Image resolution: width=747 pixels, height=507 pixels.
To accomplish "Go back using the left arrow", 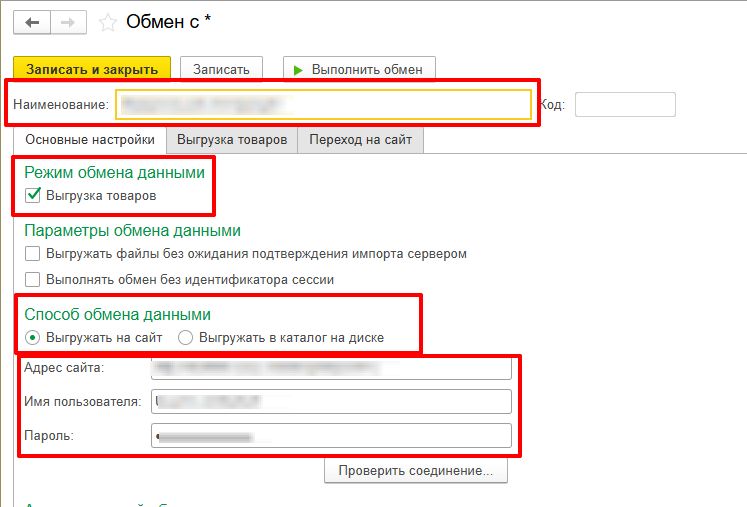I will pyautogui.click(x=35, y=21).
